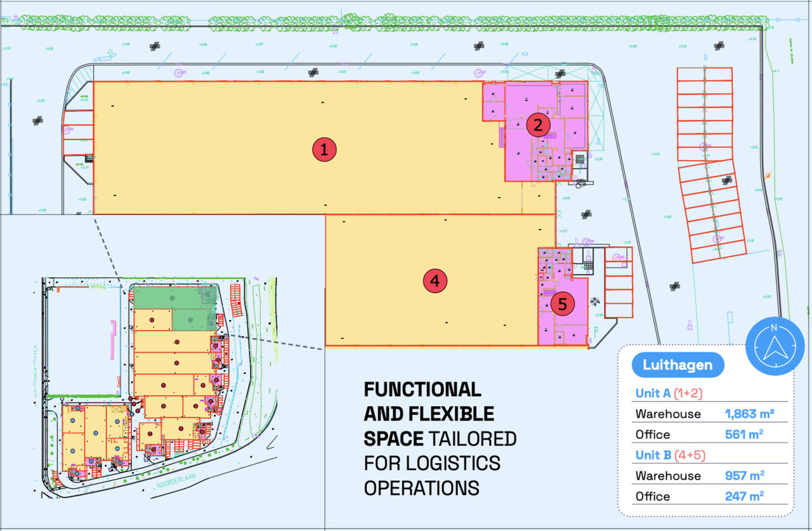Image resolution: width=812 pixels, height=531 pixels.
Task: Click the red number 1 warehouse marker
Action: point(324,150)
